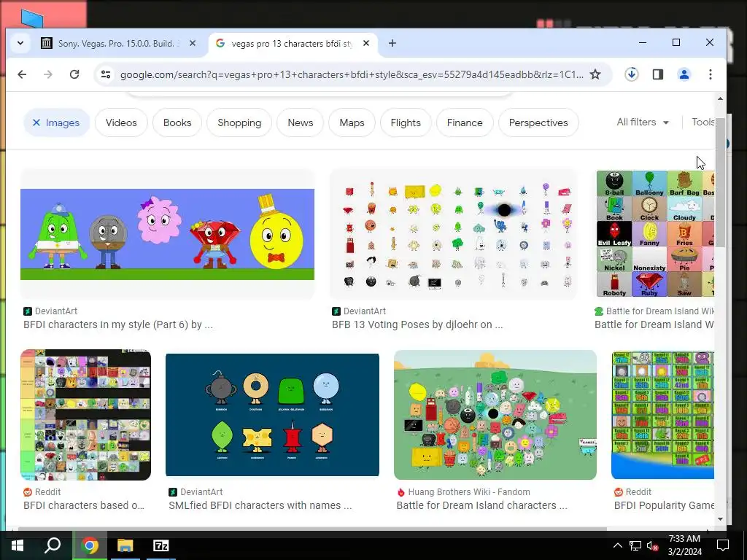Switch to Sony Vegas Pro 15 tab
This screenshot has width=747, height=560.
[119, 43]
